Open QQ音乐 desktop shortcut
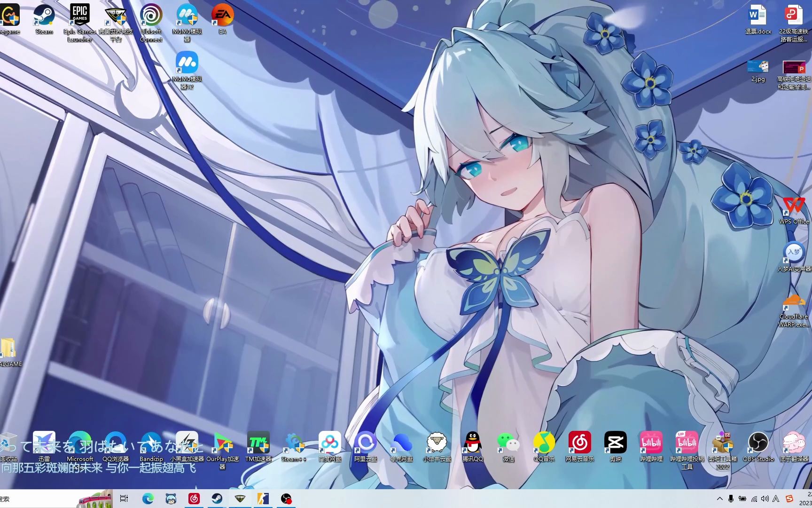The height and width of the screenshot is (508, 812). coord(544,446)
